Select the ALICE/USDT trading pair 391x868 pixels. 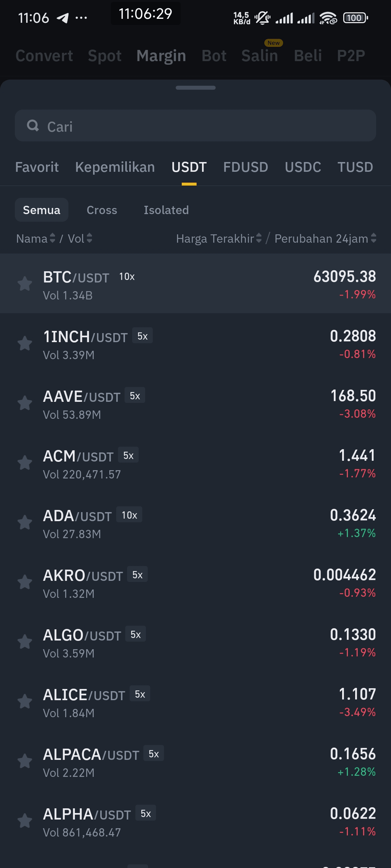point(195,702)
